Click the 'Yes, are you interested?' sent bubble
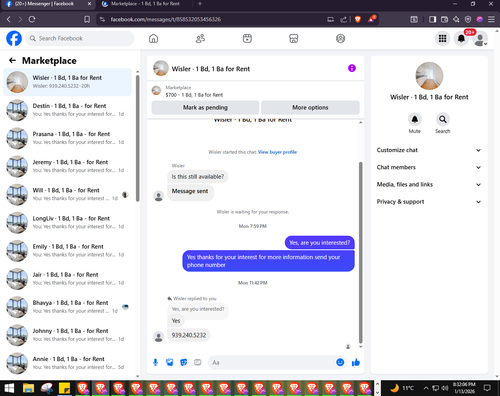 pyautogui.click(x=320, y=243)
